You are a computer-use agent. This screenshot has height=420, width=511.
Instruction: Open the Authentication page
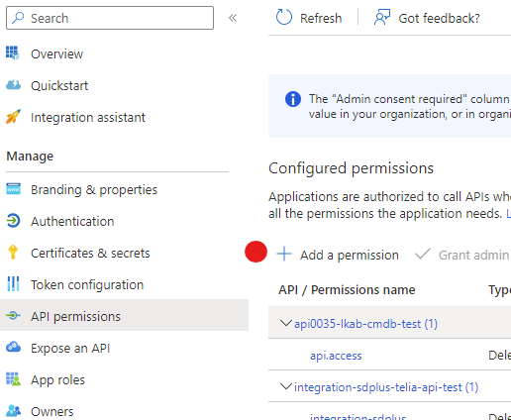72,221
